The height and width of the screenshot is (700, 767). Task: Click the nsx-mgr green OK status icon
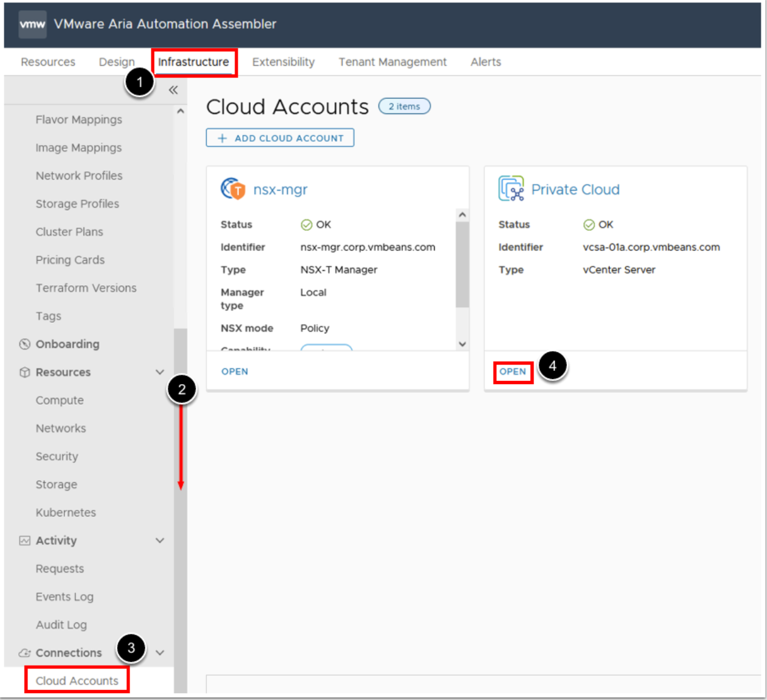[307, 225]
